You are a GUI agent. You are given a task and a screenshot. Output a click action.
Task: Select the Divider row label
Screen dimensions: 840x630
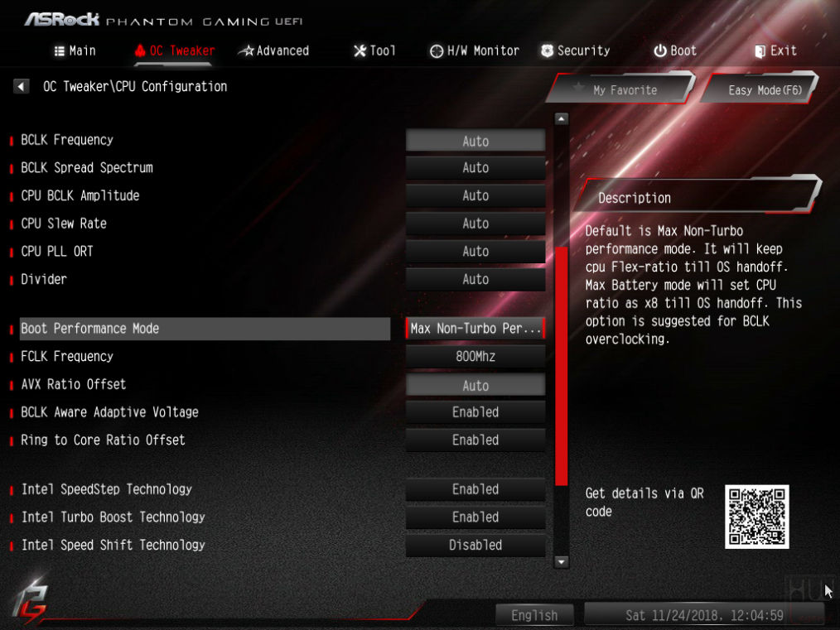[44, 279]
